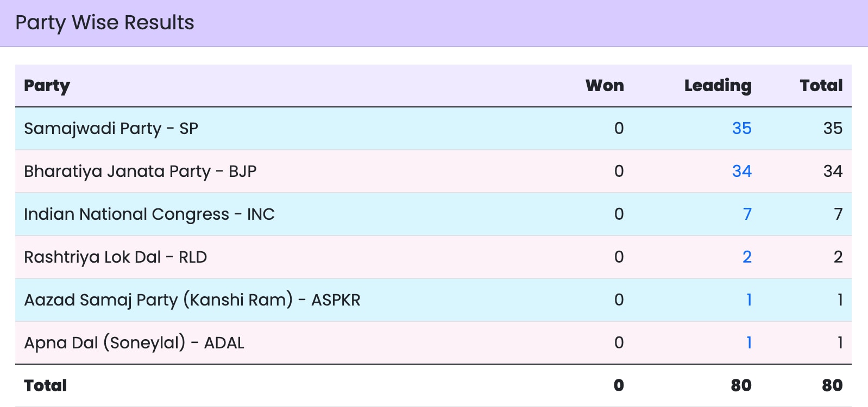This screenshot has width=868, height=407.
Task: Open Rashtriya Lok Dal leading 2 link
Action: click(x=747, y=257)
